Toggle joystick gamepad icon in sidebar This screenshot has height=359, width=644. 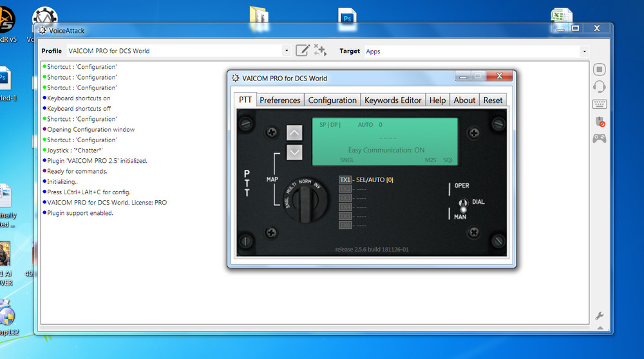(x=599, y=139)
